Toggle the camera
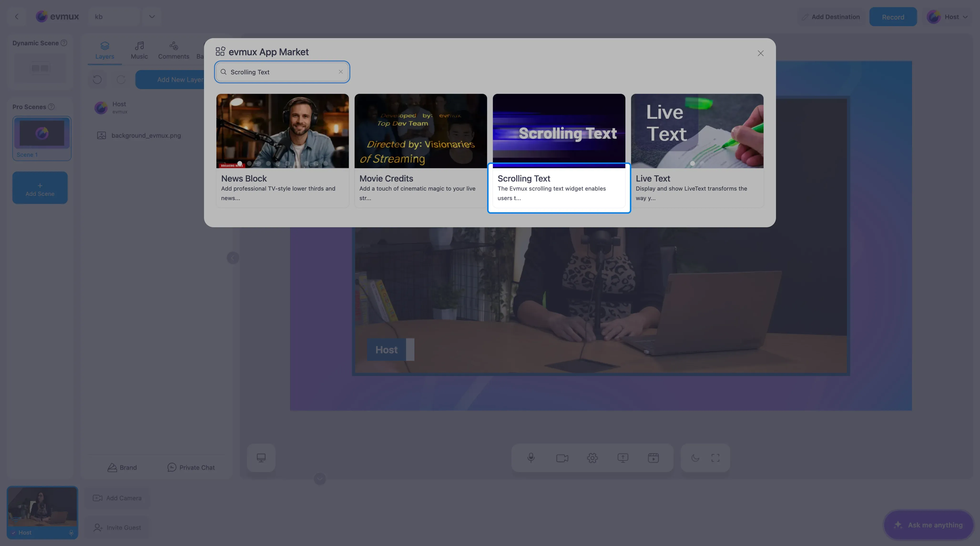Screen dimensions: 980x546 point(562,458)
